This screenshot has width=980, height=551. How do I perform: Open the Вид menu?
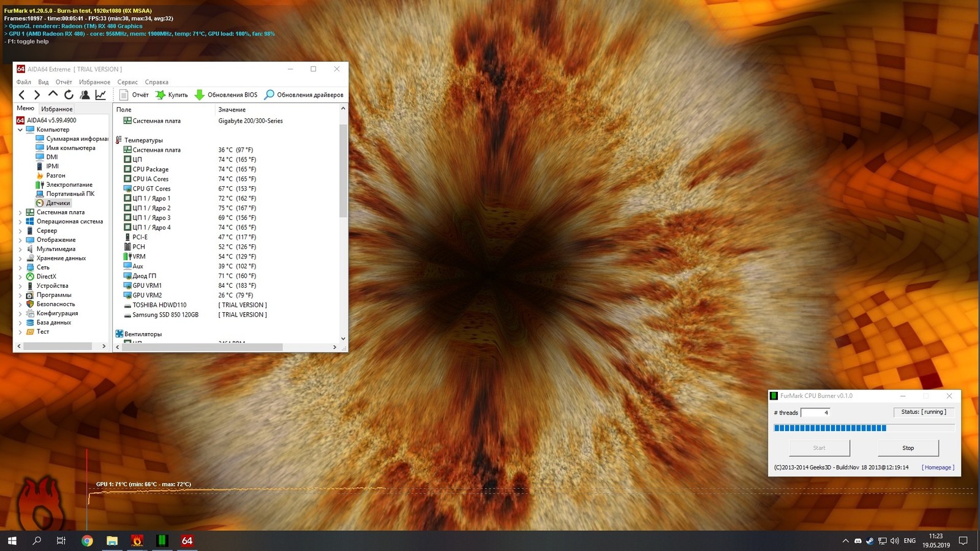click(43, 82)
